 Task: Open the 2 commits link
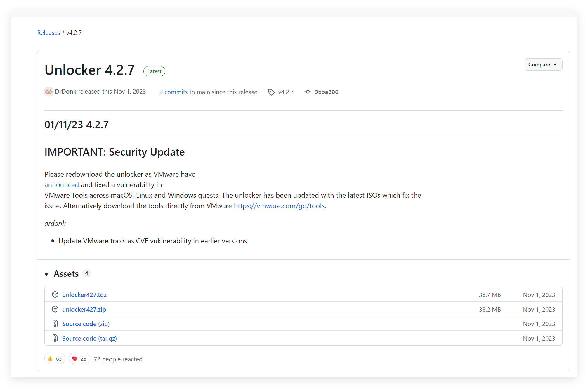tap(174, 92)
